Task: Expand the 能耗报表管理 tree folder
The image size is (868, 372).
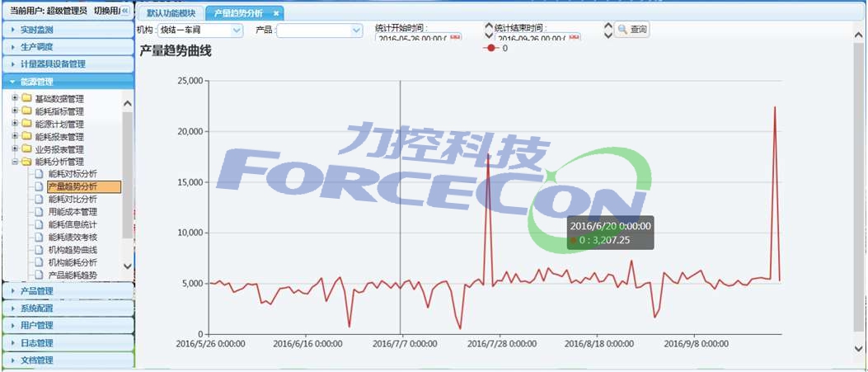Action: pos(15,136)
